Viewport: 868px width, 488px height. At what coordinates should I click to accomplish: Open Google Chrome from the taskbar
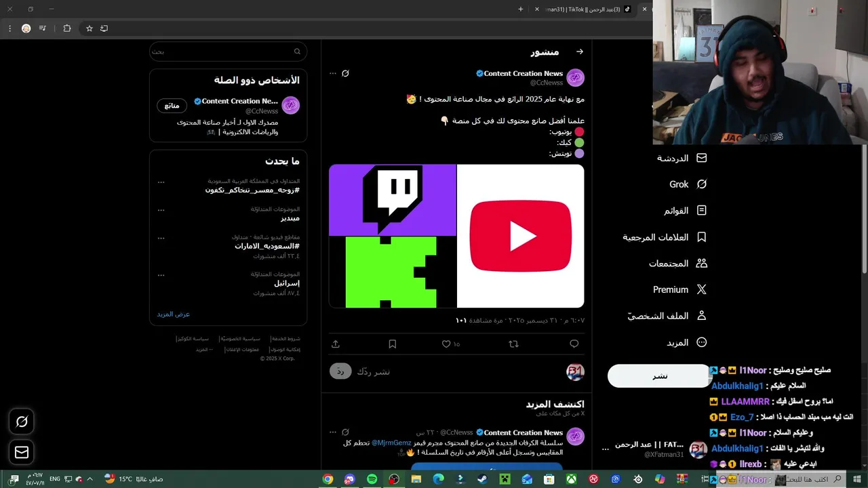point(328,479)
